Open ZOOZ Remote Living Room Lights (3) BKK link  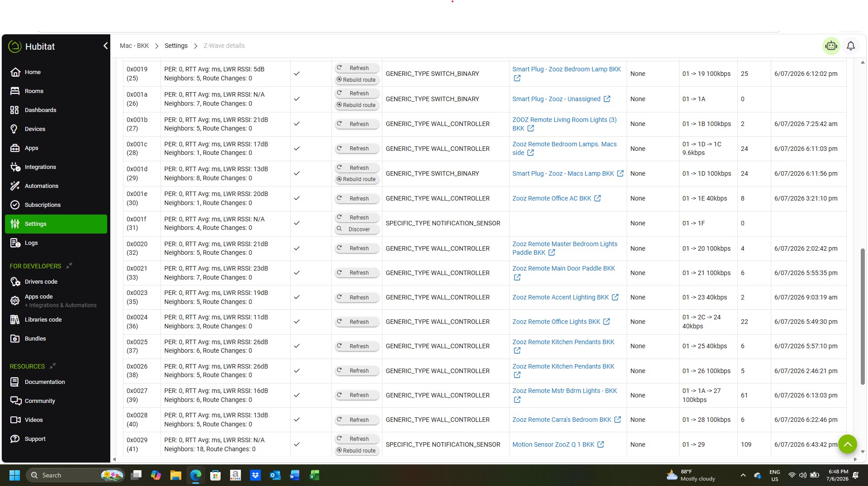pos(564,124)
